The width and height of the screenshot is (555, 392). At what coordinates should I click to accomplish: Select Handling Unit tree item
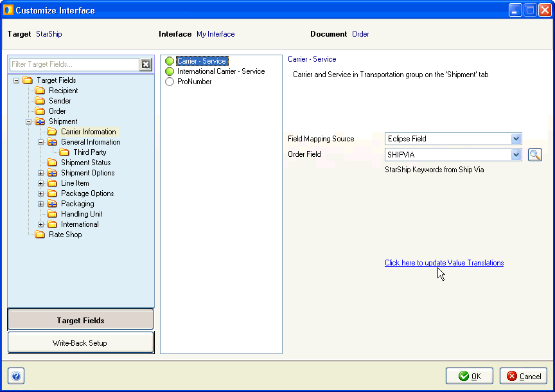coord(82,214)
